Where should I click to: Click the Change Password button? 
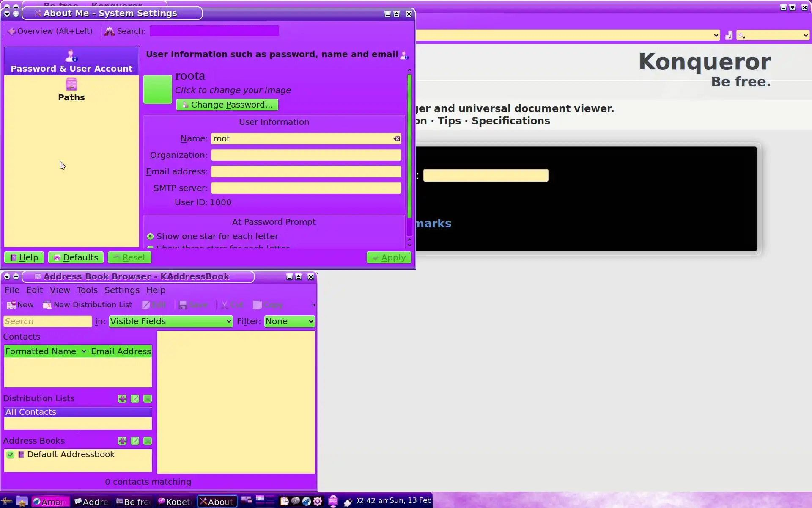(x=227, y=105)
